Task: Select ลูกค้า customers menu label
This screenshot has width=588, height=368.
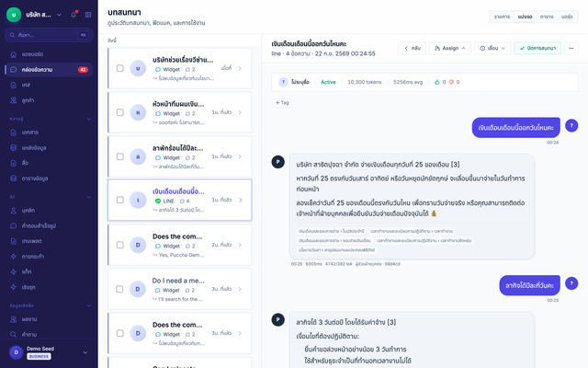Action: (x=28, y=100)
